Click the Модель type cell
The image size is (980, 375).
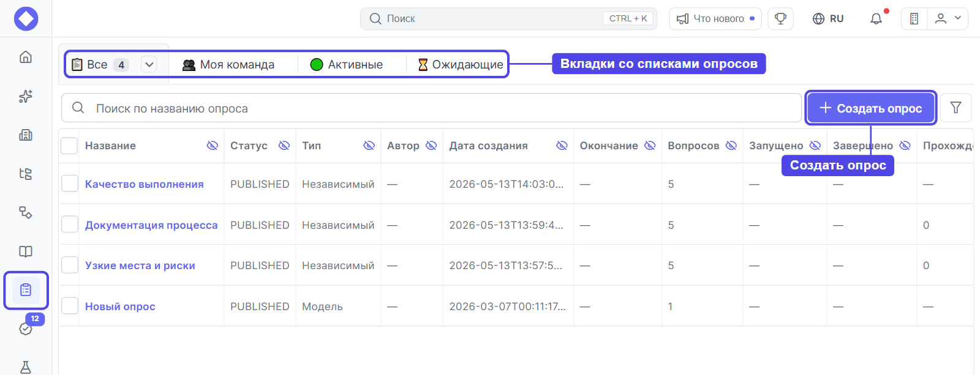[x=322, y=306]
